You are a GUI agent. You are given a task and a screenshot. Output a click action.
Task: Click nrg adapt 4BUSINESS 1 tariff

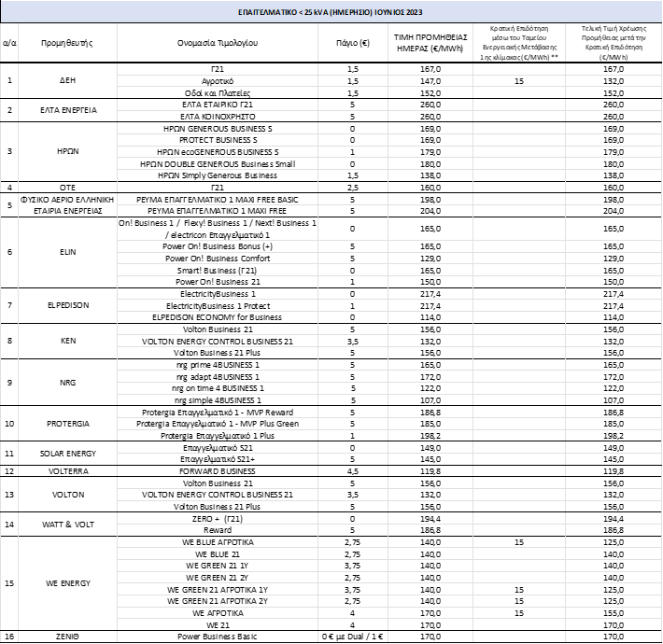218,377
